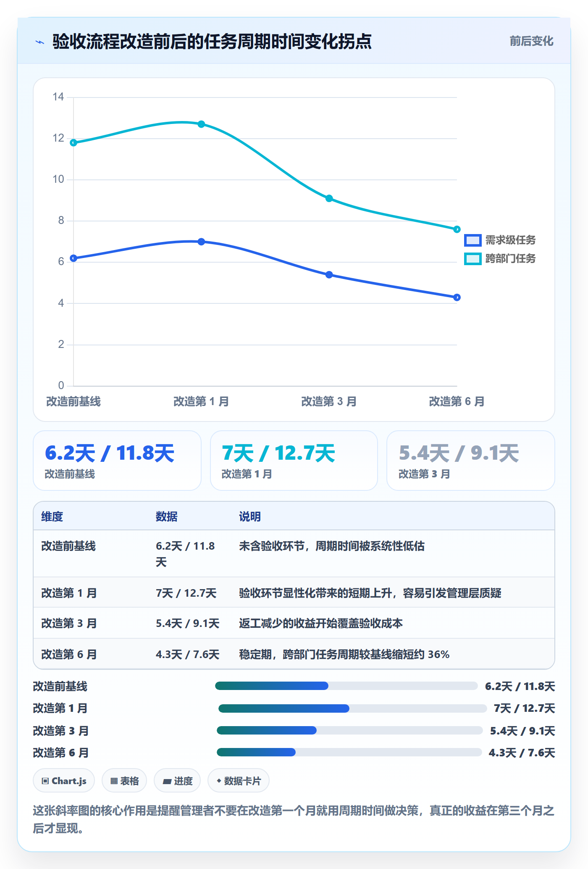Click the 改造第 3 月 progress bar
This screenshot has width=588, height=869.
(350, 730)
